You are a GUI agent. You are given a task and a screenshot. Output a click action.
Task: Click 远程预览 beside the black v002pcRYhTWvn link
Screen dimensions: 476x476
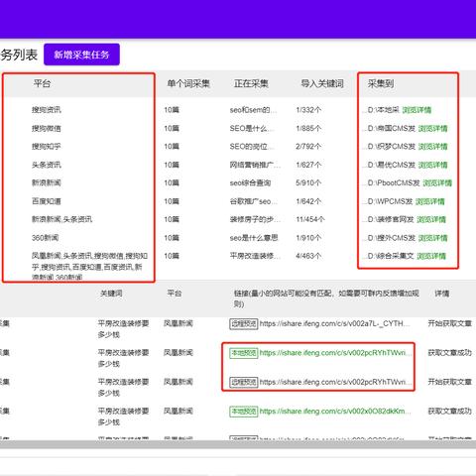(244, 382)
